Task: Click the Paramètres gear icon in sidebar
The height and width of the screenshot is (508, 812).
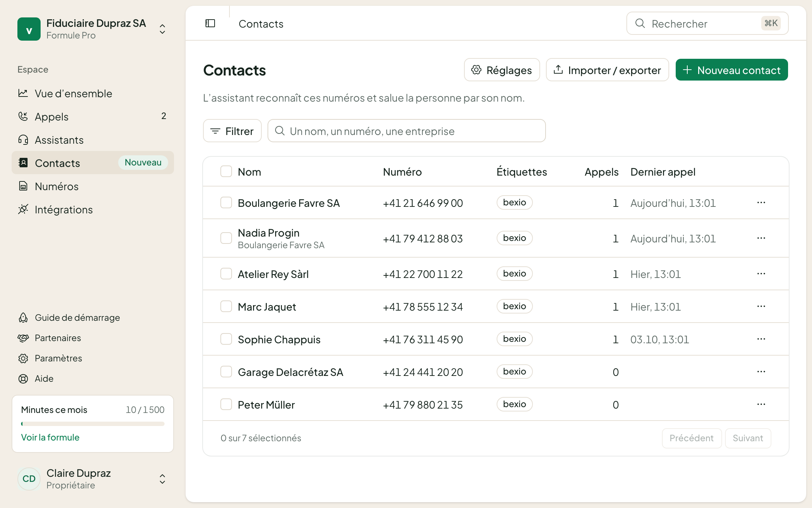Action: [23, 358]
